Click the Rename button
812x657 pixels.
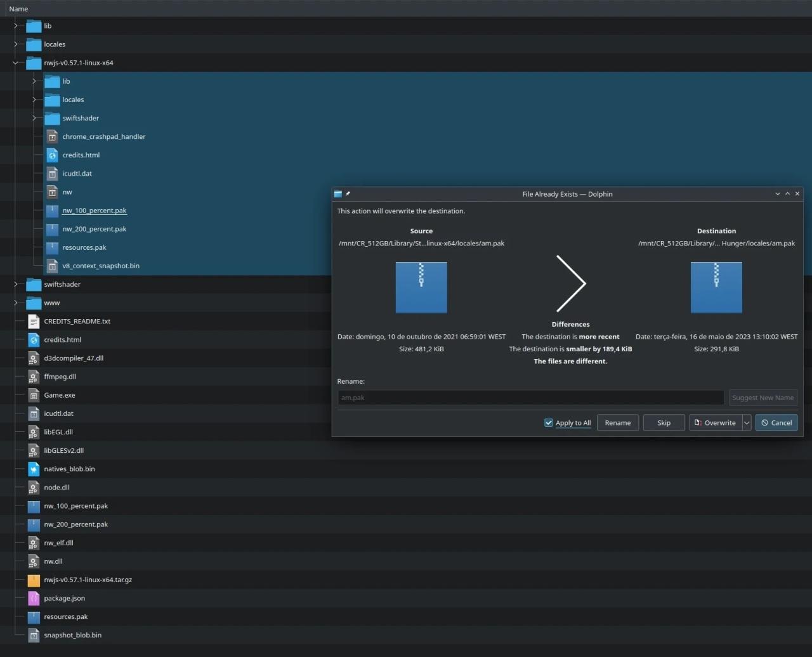(x=617, y=423)
